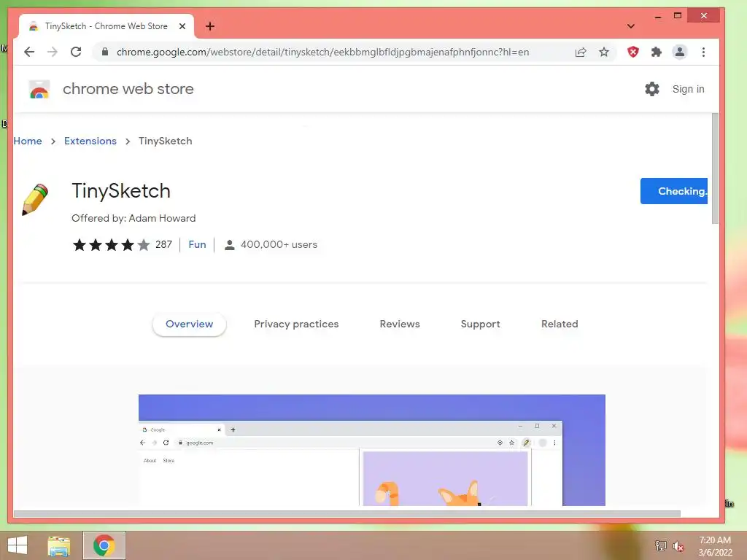Open the Privacy practices tab
Screen dimensions: 747x560
[x=296, y=324]
